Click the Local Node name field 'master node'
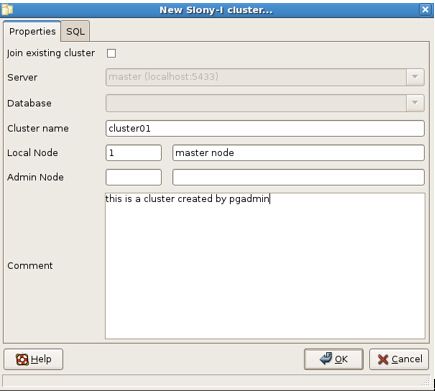Image resolution: width=435 pixels, height=391 pixels. click(298, 153)
